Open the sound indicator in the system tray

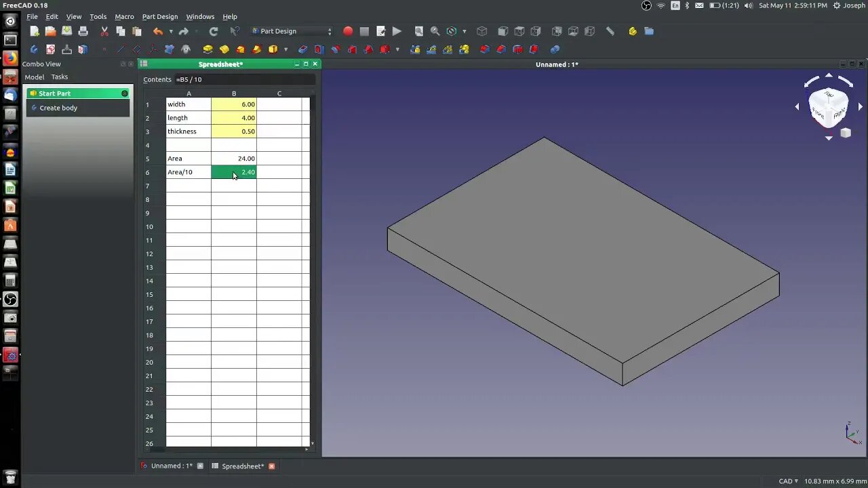pyautogui.click(x=748, y=5)
